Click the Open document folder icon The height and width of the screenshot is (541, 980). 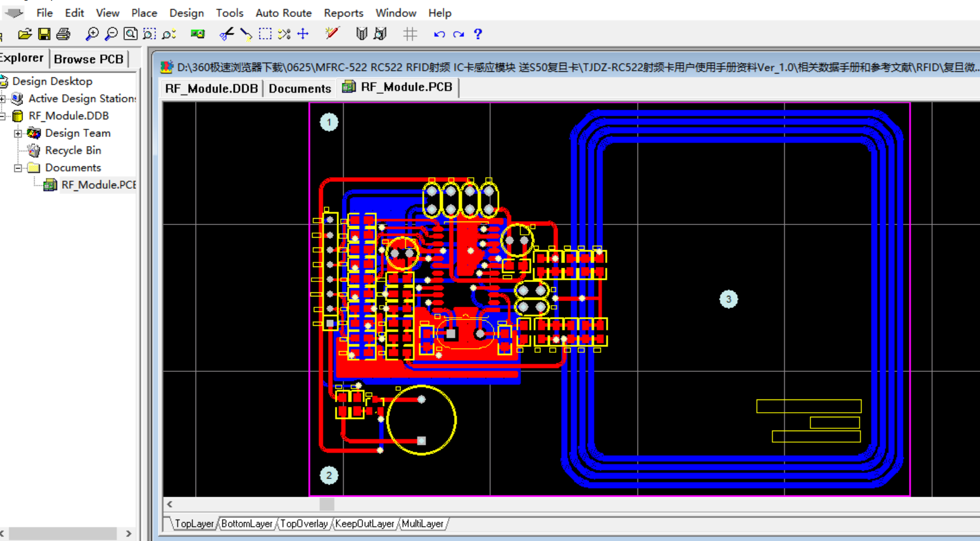(x=25, y=34)
